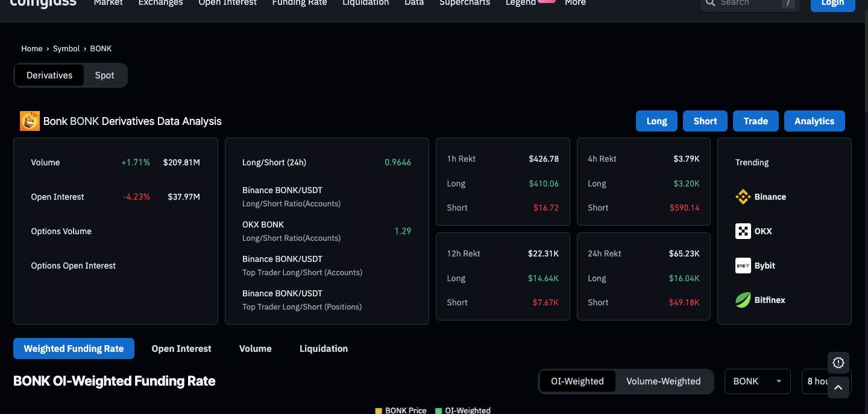Click the OKX logo in Trending
The width and height of the screenshot is (868, 414).
click(743, 231)
